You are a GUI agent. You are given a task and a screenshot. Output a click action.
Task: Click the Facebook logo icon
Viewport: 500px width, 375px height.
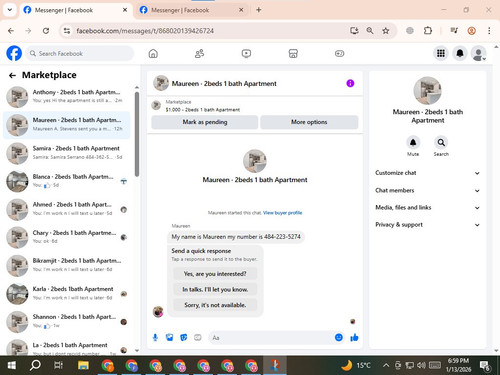[14, 53]
